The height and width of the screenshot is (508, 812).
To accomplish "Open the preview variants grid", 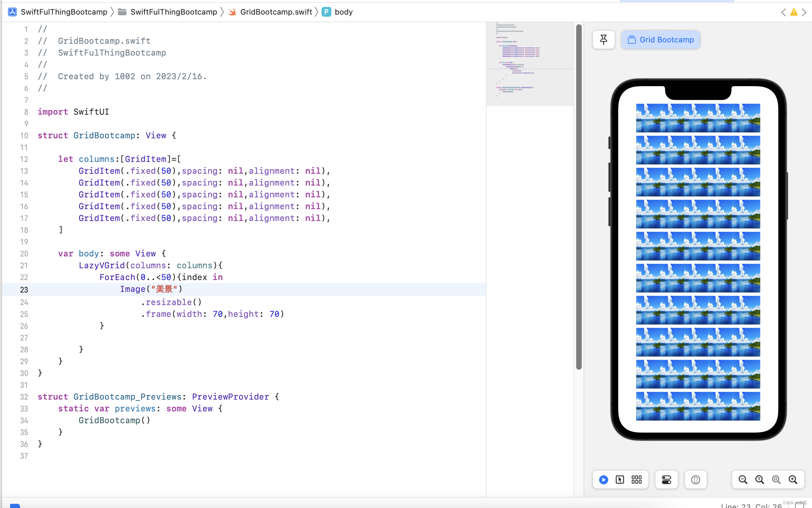I will pos(637,480).
